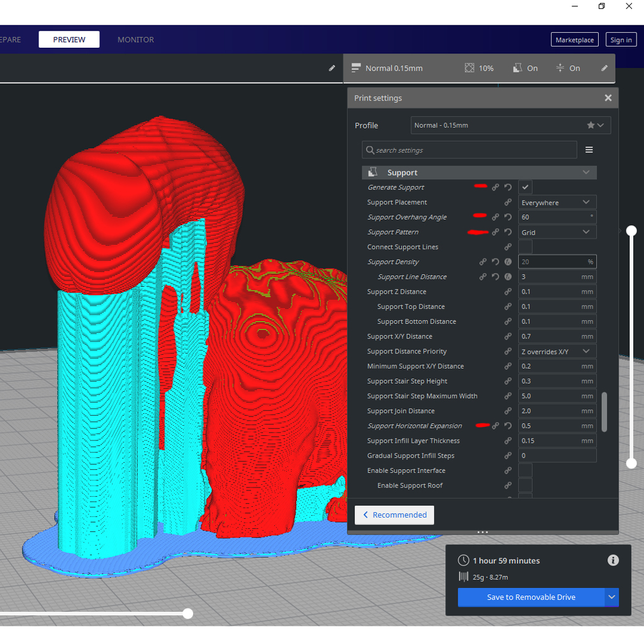The width and height of the screenshot is (644, 644).
Task: Click the settings visibility hamburger menu icon
Action: (x=589, y=150)
